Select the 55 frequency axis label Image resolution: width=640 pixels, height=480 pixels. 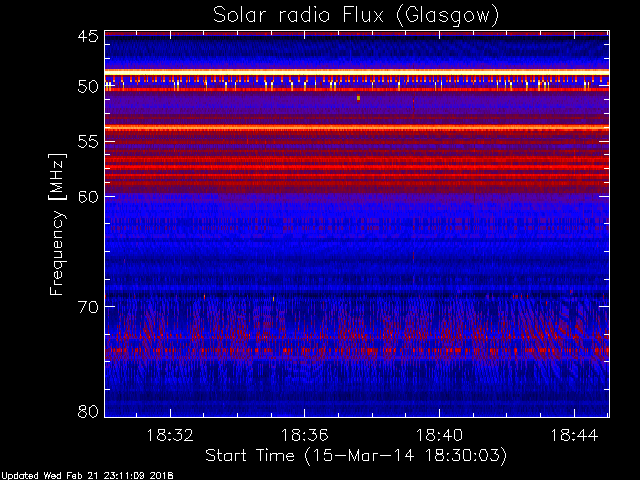click(x=88, y=142)
